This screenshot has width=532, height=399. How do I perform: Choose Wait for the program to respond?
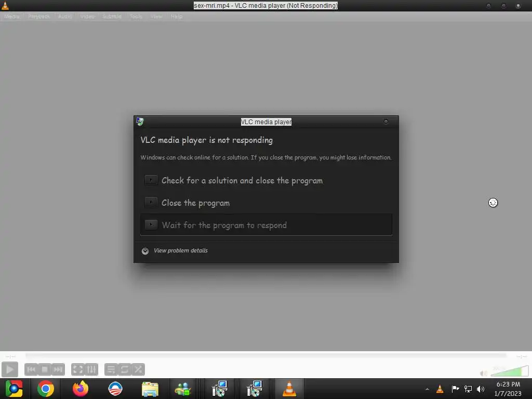click(x=267, y=224)
